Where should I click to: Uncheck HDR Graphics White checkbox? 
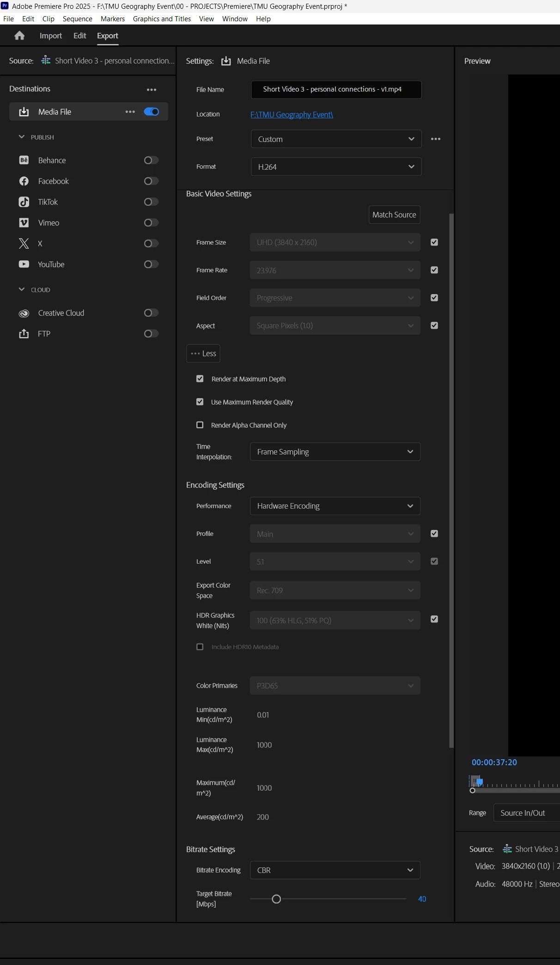coord(434,619)
